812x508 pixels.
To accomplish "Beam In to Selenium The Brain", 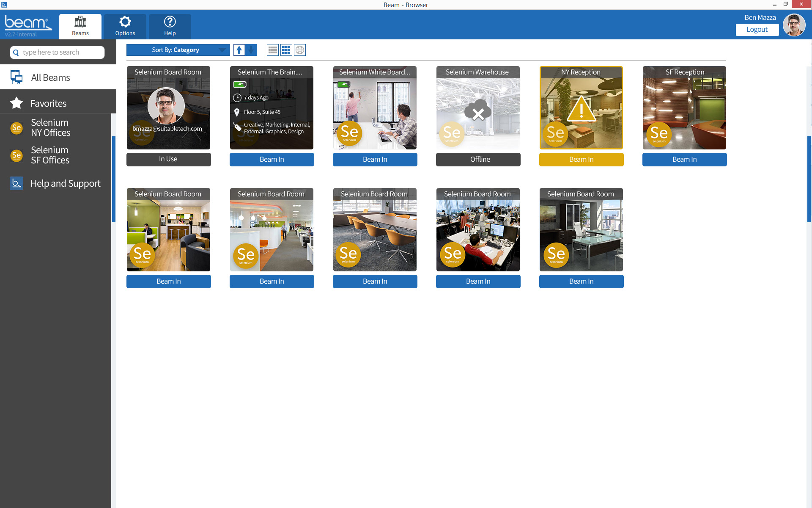I will click(x=272, y=160).
